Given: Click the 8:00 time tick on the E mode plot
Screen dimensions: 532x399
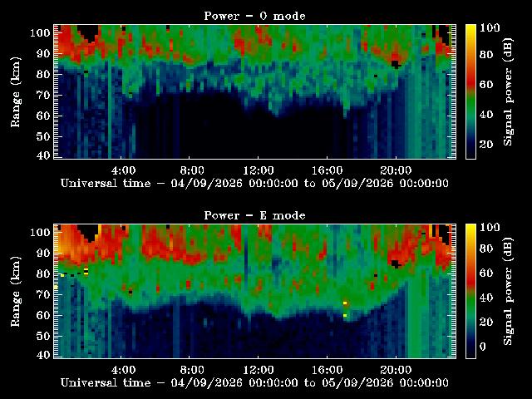Looking at the screenshot, I should 192,369.
